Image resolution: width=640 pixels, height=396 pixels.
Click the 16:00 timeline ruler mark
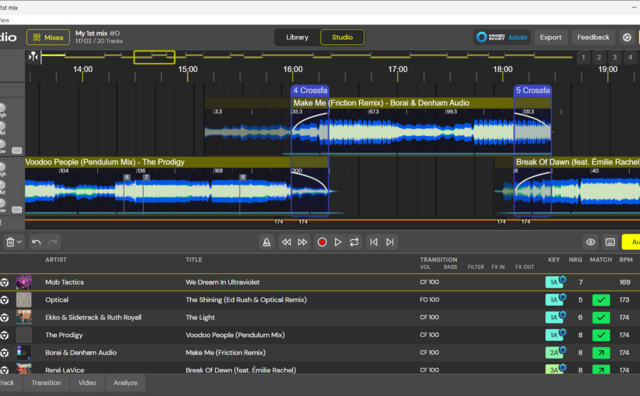click(293, 69)
